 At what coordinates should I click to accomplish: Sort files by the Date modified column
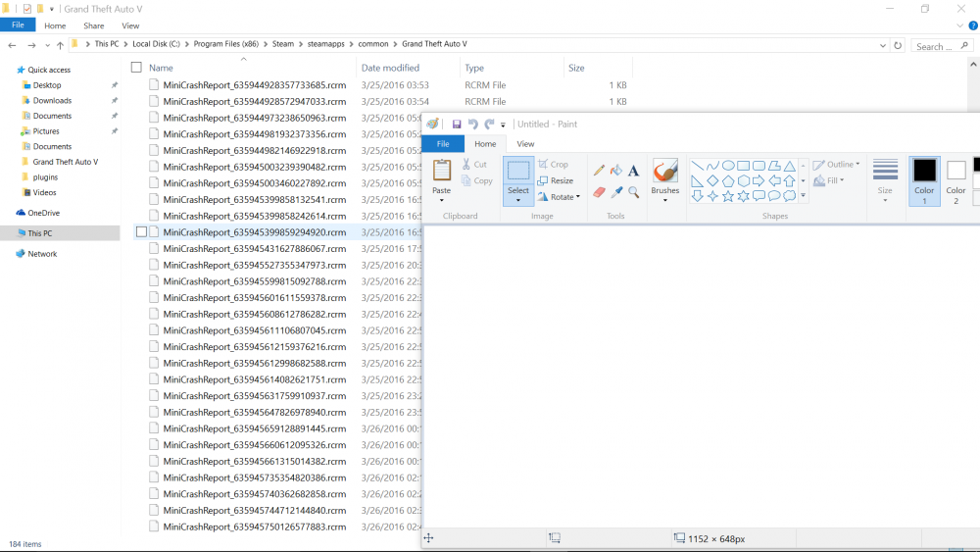coord(390,68)
